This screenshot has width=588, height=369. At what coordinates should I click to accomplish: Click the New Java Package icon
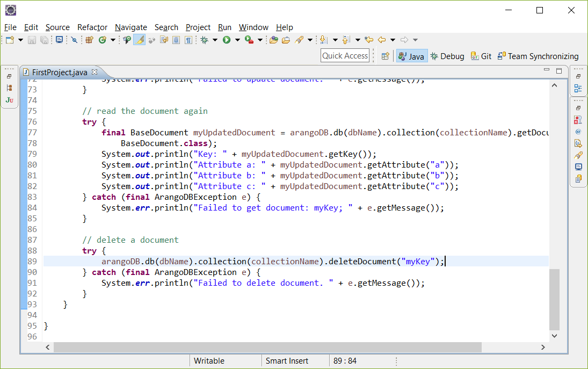tap(89, 40)
